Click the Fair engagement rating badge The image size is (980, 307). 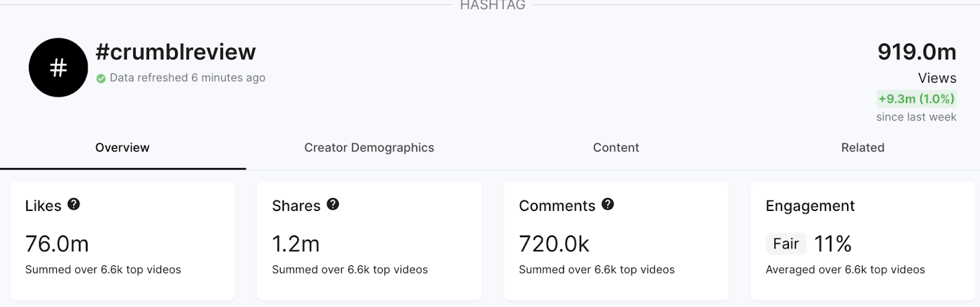point(785,244)
